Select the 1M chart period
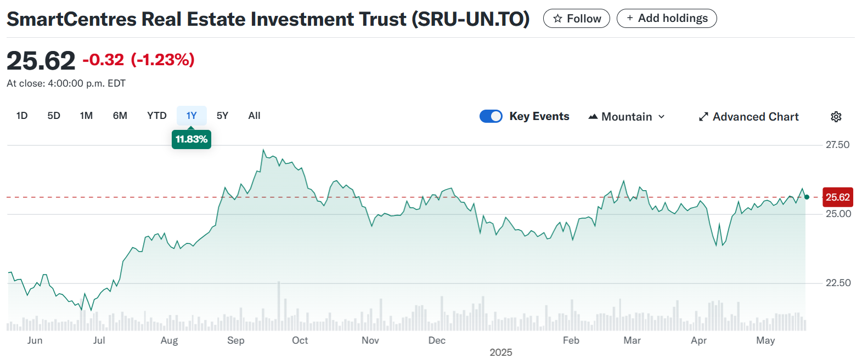This screenshot has width=868, height=359. click(x=86, y=116)
